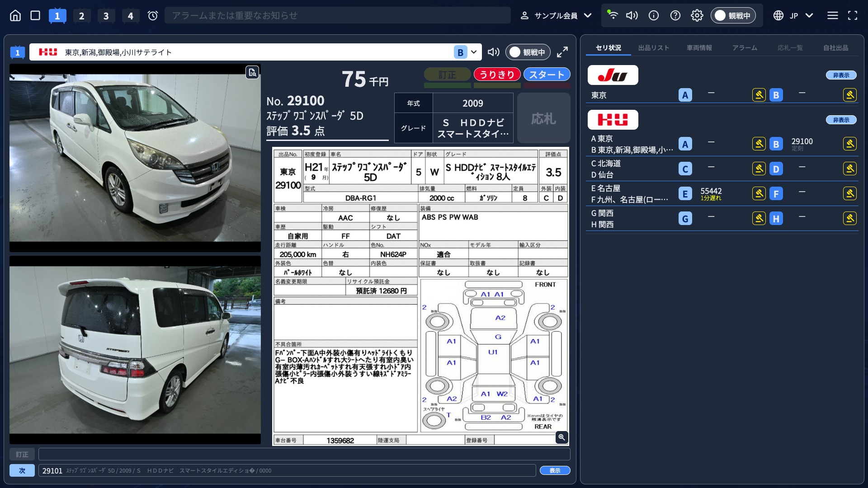This screenshot has width=868, height=488.
Task: Click the 次 next button
Action: 22,470
